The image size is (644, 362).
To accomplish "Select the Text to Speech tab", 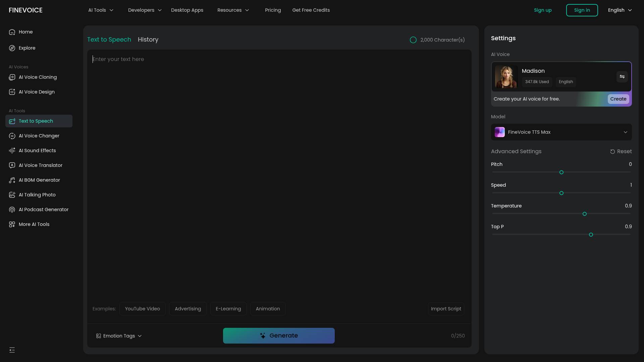I will (x=109, y=40).
